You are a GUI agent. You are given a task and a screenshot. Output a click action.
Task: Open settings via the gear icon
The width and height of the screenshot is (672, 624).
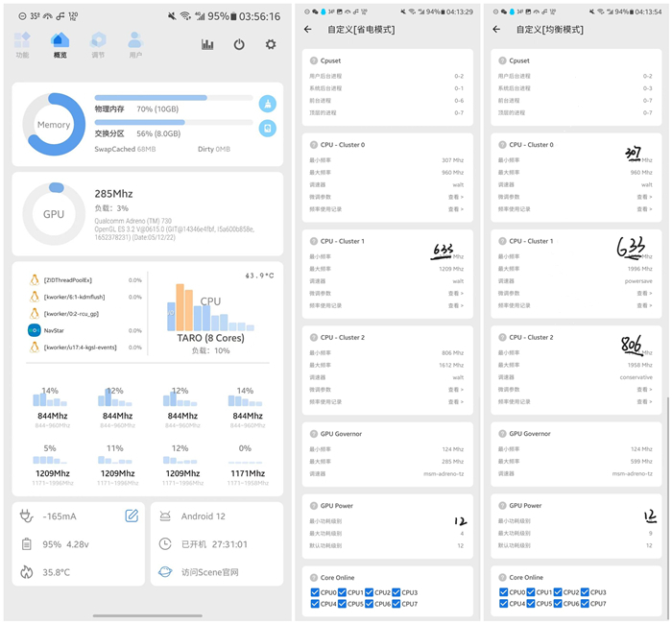271,45
